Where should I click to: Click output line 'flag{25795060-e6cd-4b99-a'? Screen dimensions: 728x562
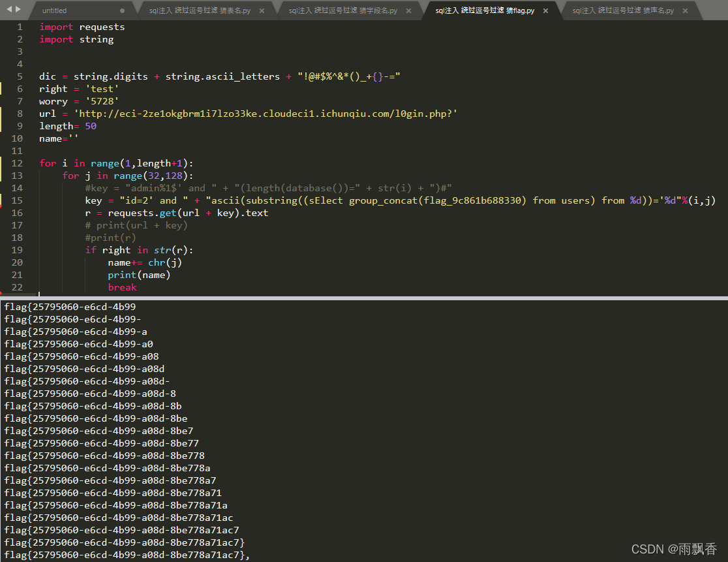76,332
